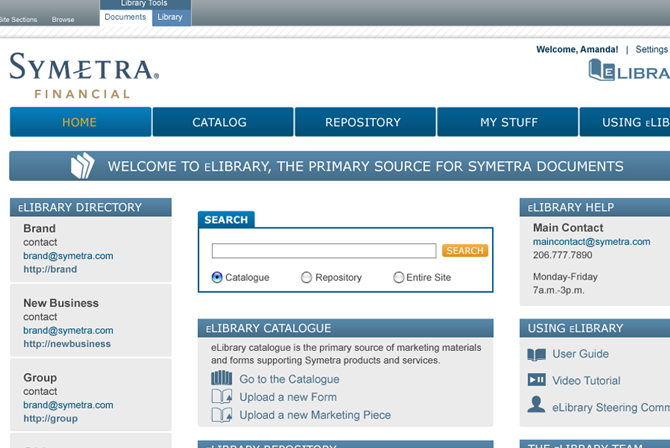Click Brand contact email brand@symetra.com
This screenshot has height=448, width=670.
click(x=68, y=256)
